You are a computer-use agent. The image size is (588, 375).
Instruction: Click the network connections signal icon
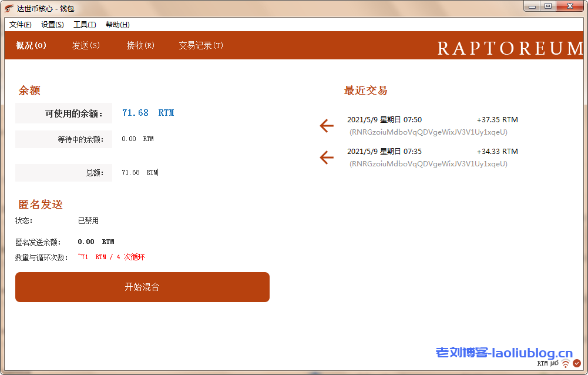click(x=566, y=364)
